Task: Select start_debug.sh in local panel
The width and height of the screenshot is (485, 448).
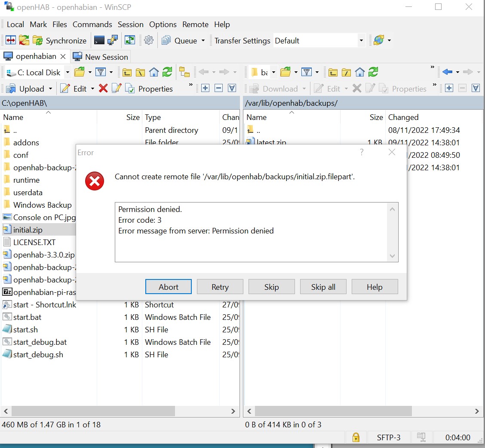Action: click(38, 355)
